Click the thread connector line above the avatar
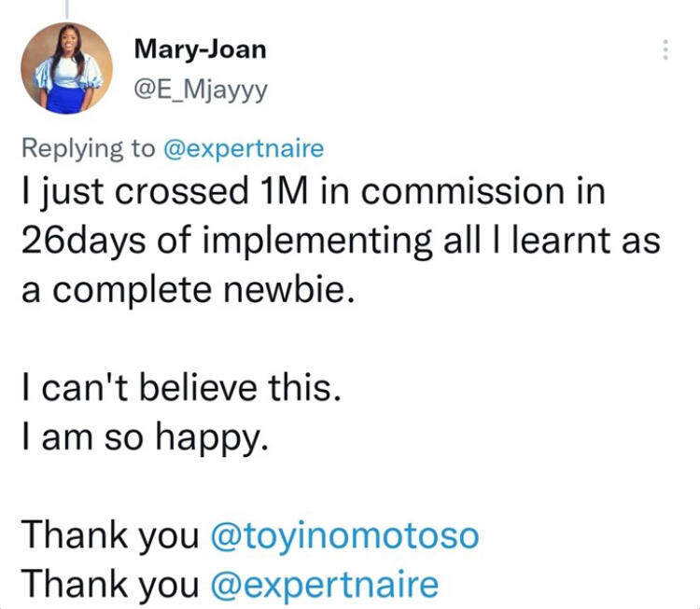This screenshot has height=609, width=700. (x=65, y=7)
